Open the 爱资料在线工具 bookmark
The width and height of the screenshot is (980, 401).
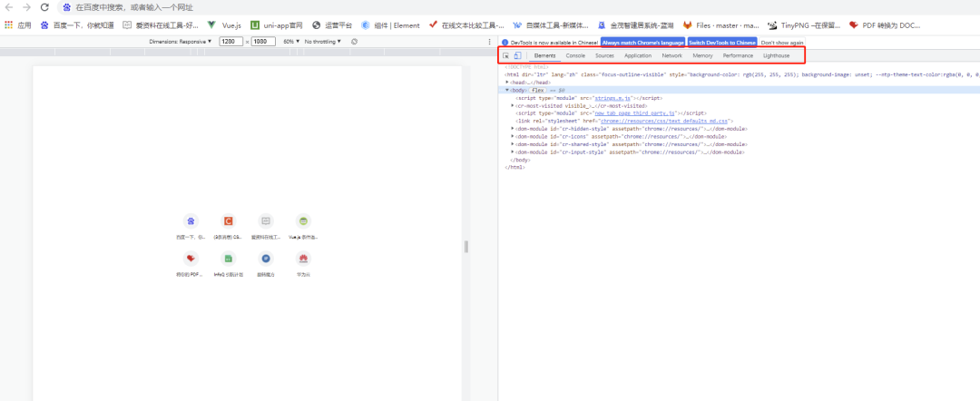tap(161, 25)
